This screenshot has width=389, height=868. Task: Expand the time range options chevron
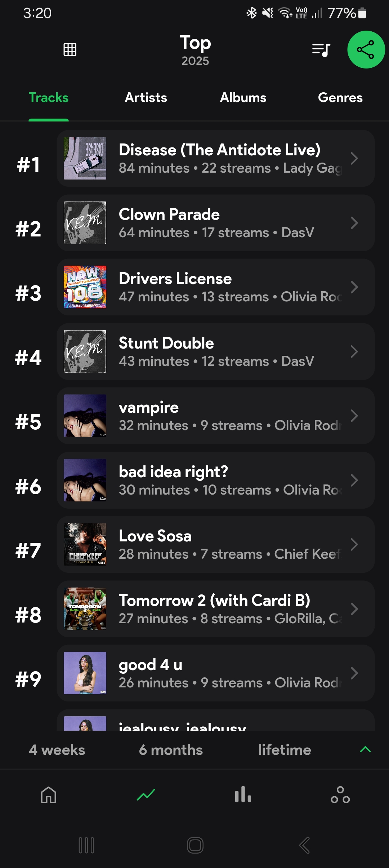coord(365,750)
